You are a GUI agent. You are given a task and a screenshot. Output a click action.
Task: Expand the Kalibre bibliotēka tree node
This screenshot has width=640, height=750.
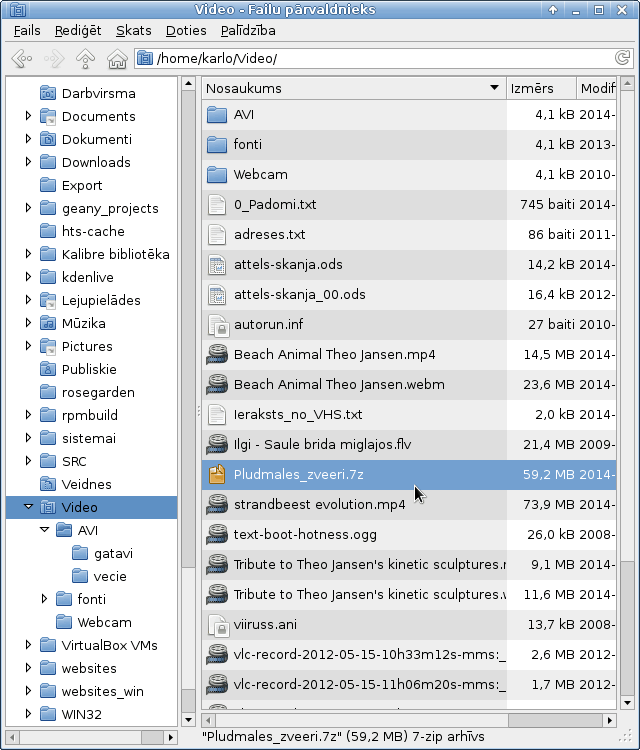click(28, 254)
